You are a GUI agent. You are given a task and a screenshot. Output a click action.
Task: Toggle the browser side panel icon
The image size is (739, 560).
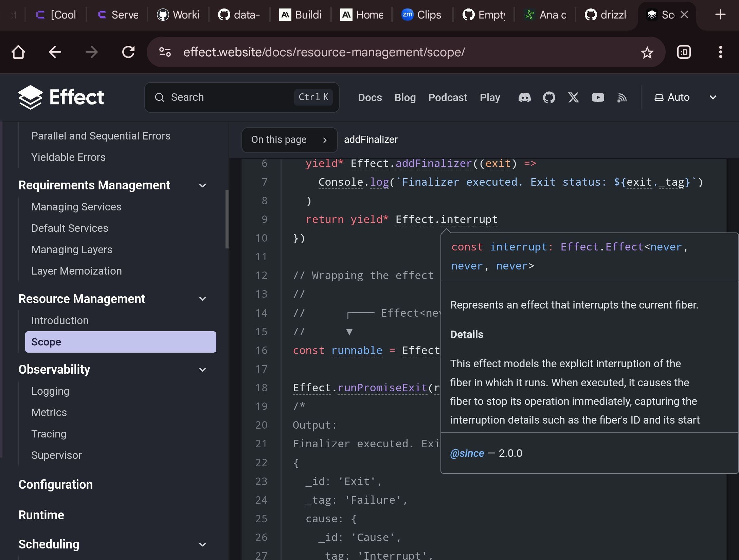pos(684,52)
